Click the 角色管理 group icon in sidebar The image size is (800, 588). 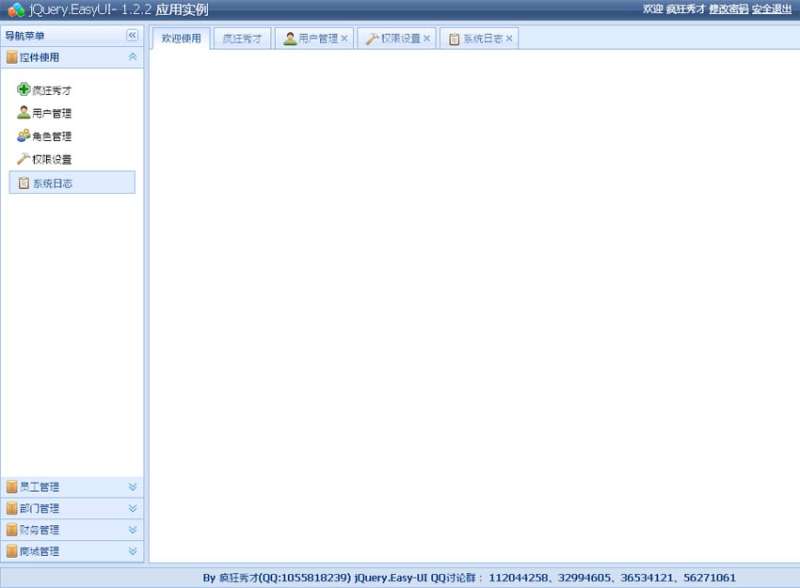[24, 136]
